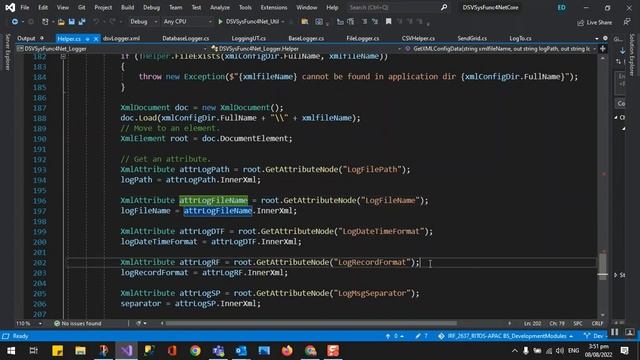
Task: Click the Open File folder icon
Action: click(x=61, y=22)
